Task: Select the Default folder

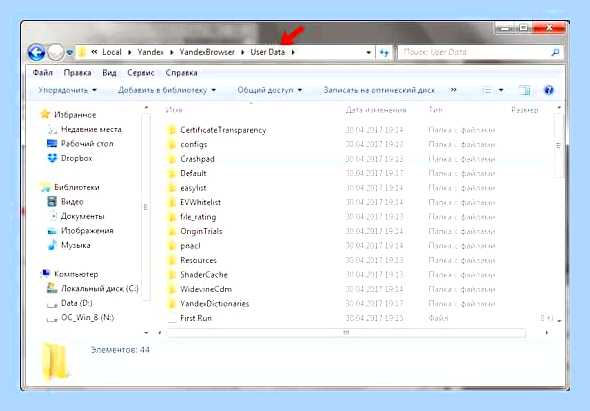Action: [x=193, y=174]
